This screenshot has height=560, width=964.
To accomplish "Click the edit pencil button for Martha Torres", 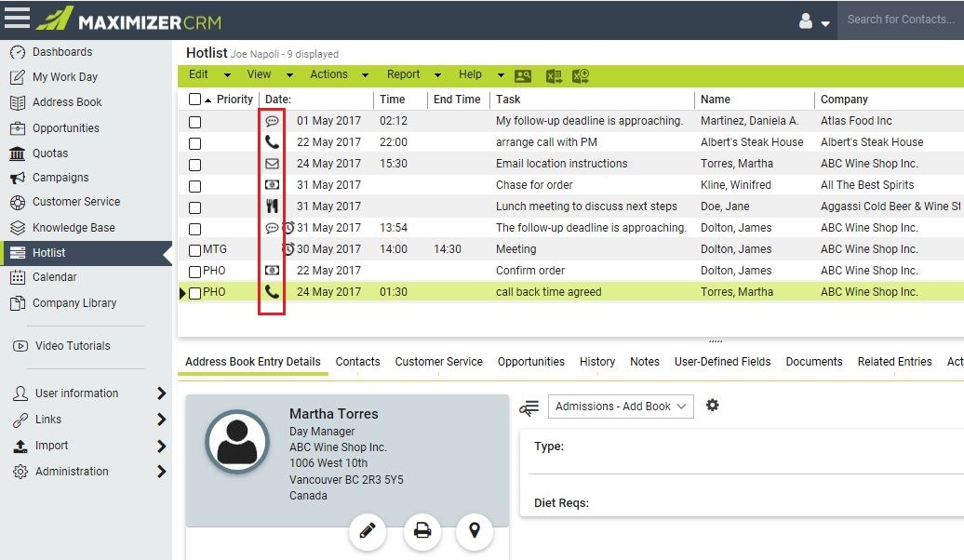I will tap(368, 530).
